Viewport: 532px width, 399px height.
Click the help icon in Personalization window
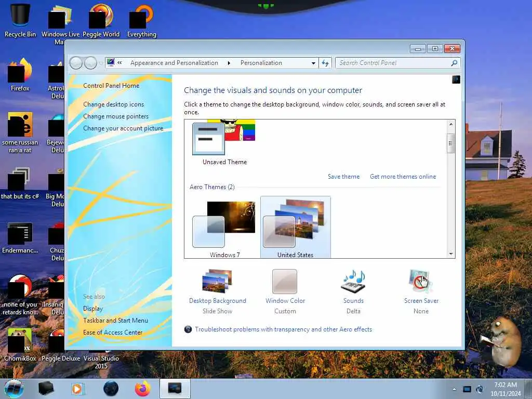click(x=456, y=79)
